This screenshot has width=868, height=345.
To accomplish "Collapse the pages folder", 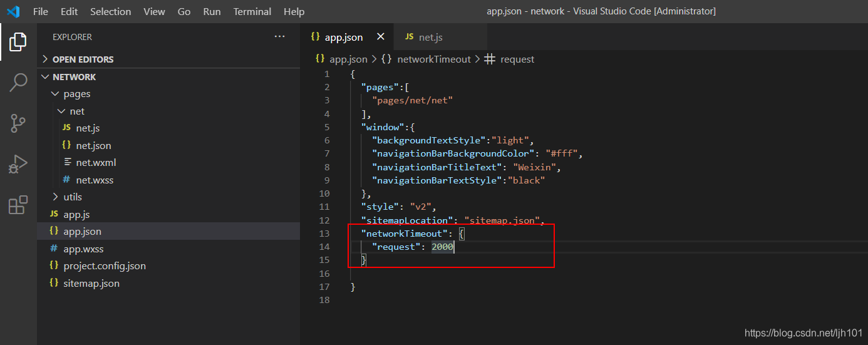I will 168,94.
